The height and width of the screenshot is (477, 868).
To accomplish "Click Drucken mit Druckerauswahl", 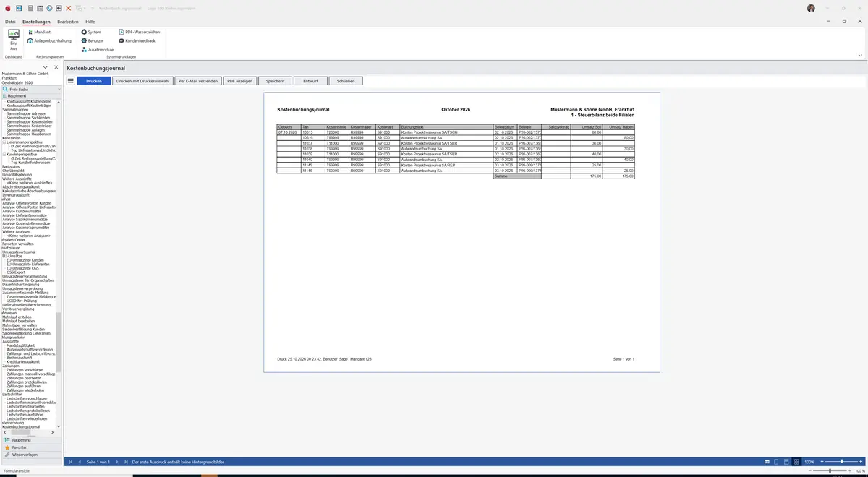I will [142, 81].
